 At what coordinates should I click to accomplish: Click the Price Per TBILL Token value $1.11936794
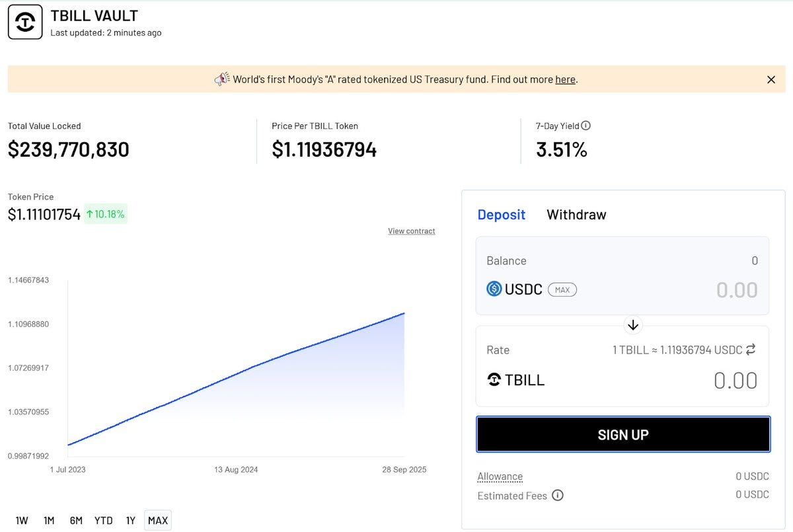click(324, 150)
